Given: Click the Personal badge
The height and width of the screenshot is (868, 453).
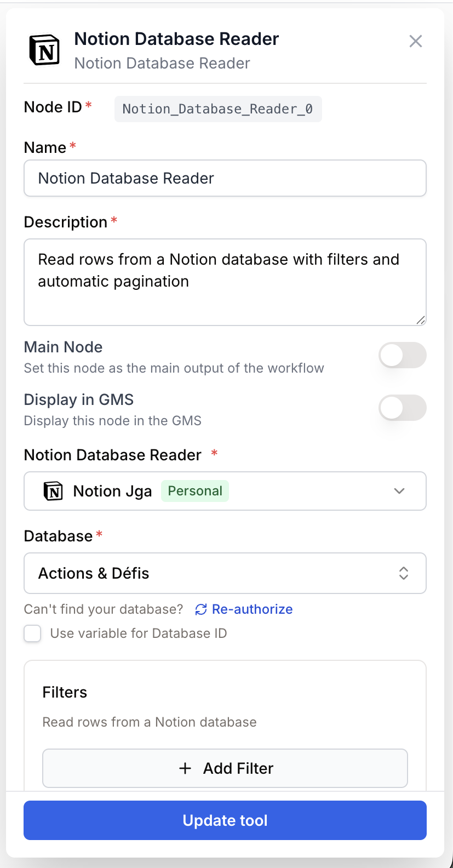Looking at the screenshot, I should point(195,491).
